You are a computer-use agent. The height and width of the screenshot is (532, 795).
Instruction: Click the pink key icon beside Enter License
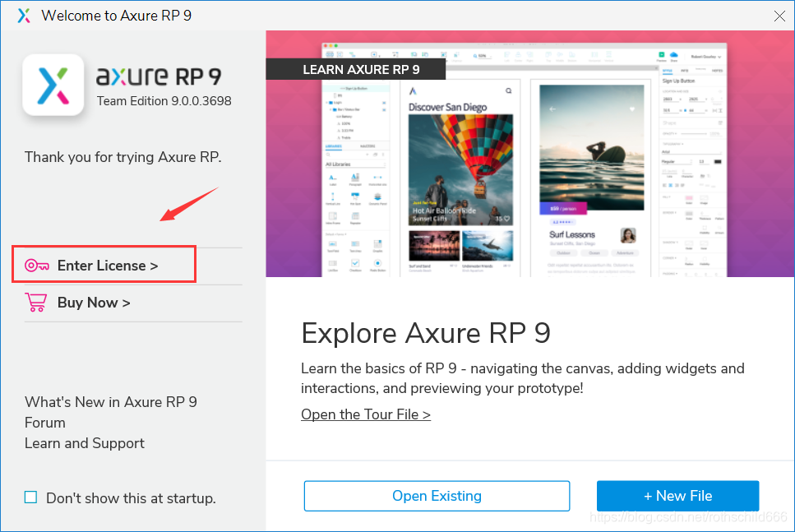click(x=37, y=266)
